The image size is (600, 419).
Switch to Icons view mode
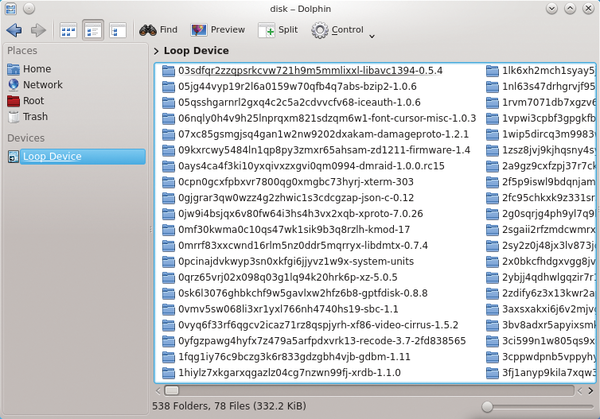68,30
